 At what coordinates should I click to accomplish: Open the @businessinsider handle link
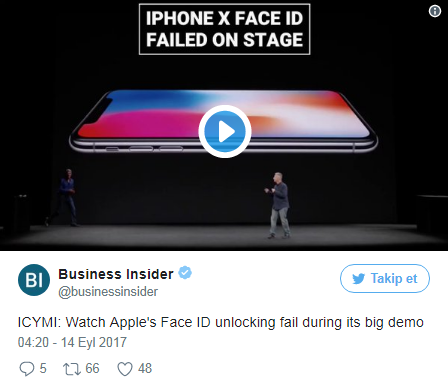coord(108,292)
